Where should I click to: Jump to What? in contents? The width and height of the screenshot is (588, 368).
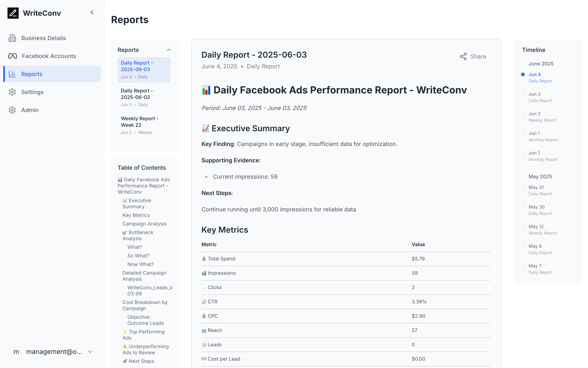(x=135, y=247)
